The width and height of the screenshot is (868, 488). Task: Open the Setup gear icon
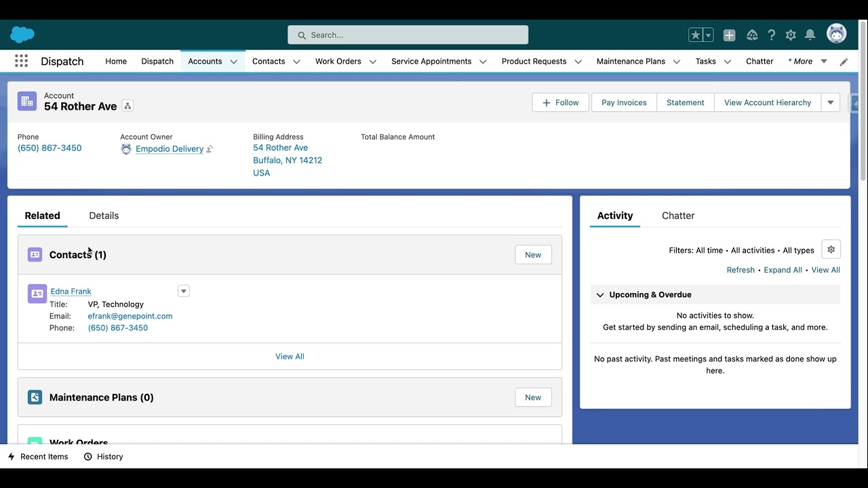point(791,35)
